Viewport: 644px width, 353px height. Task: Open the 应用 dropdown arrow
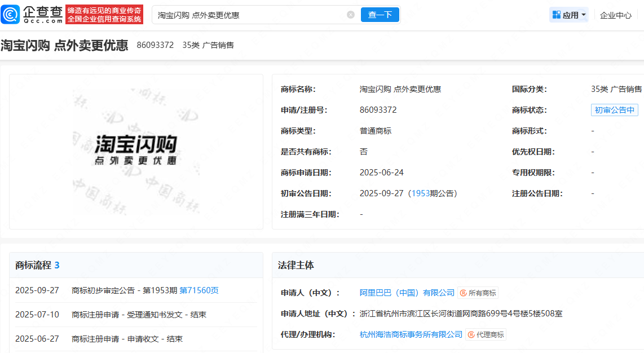(x=582, y=14)
